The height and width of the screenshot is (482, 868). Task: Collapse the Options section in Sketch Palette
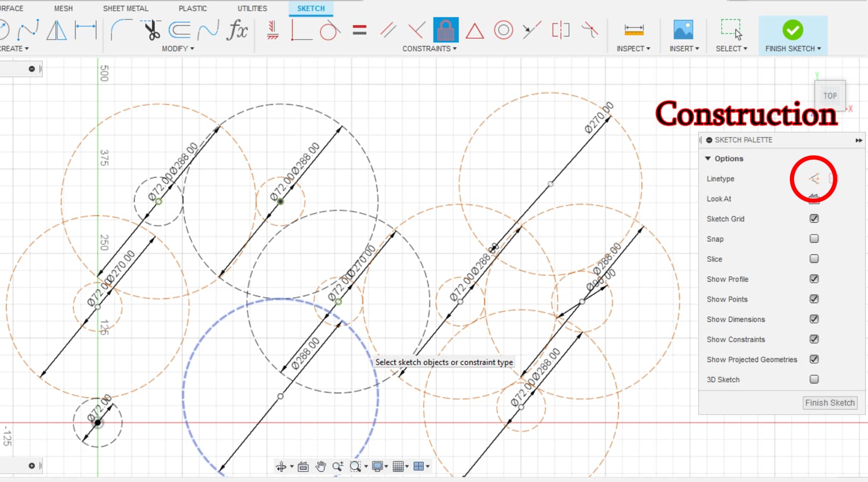(x=708, y=159)
